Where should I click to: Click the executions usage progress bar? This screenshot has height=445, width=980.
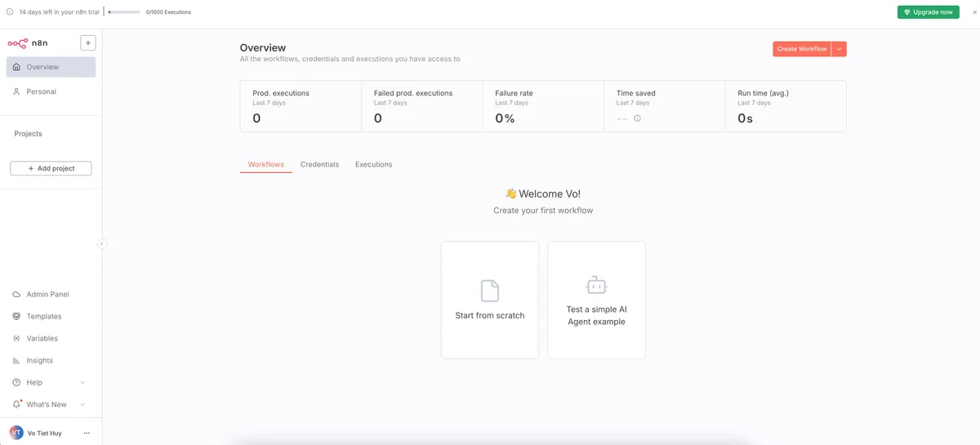click(x=124, y=12)
